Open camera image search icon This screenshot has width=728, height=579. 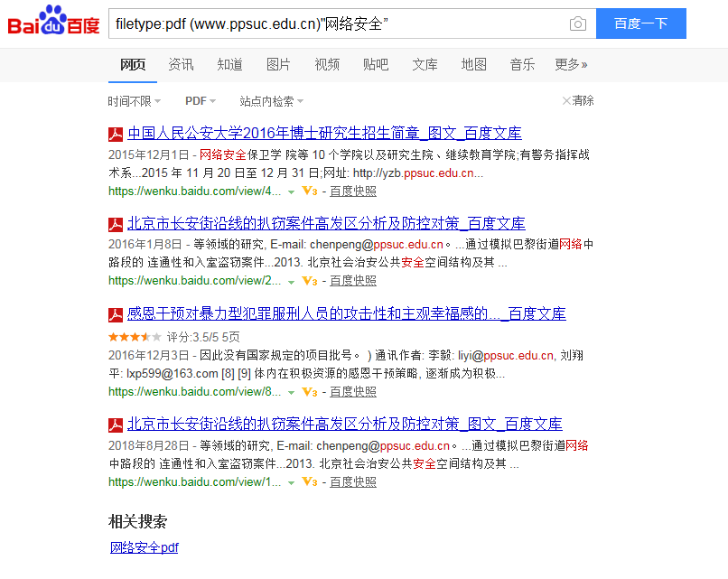(x=577, y=23)
